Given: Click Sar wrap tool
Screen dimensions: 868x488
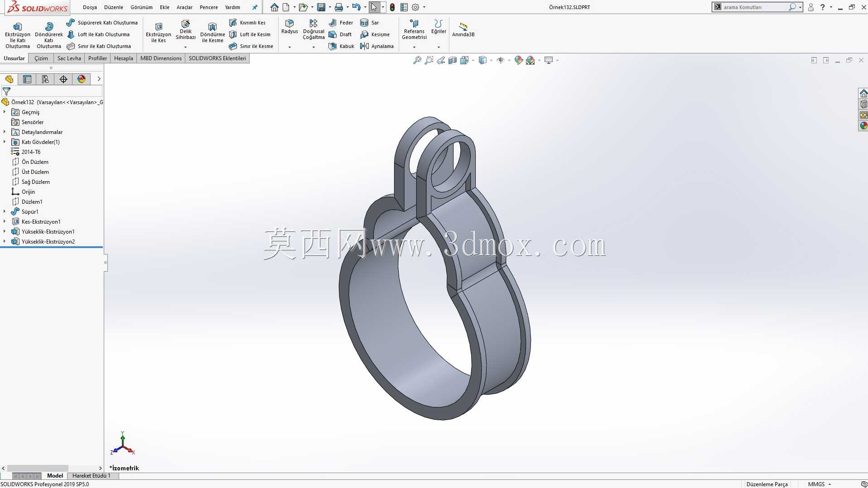Looking at the screenshot, I should (x=370, y=23).
